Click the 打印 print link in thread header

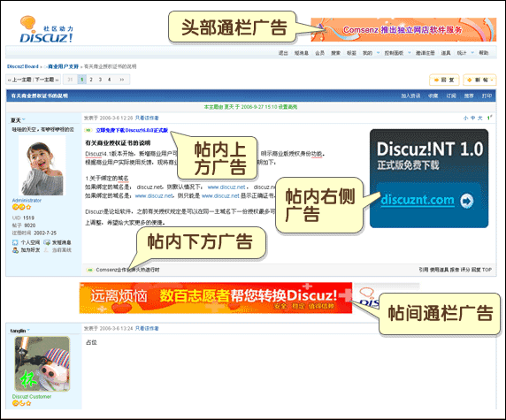click(x=487, y=95)
